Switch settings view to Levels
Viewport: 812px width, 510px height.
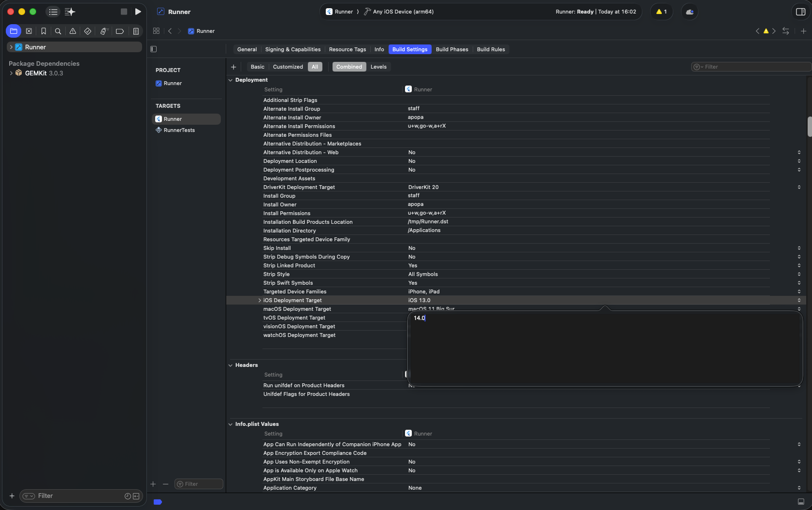pyautogui.click(x=378, y=67)
